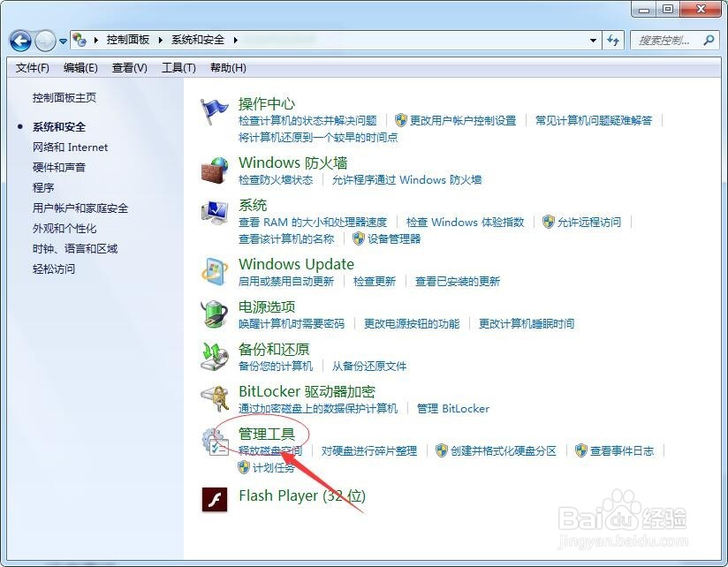Open the 文件(F) menu
Screen dimensions: 728x567
[32, 68]
